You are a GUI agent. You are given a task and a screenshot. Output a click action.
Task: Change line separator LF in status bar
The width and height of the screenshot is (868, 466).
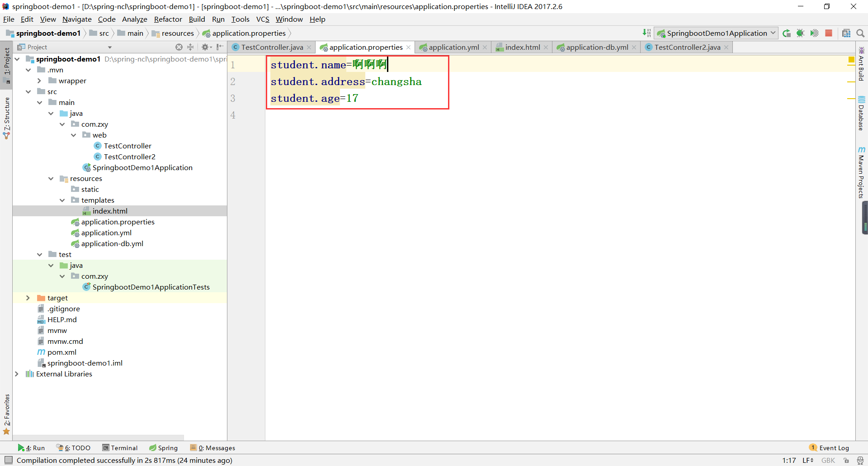tap(808, 460)
